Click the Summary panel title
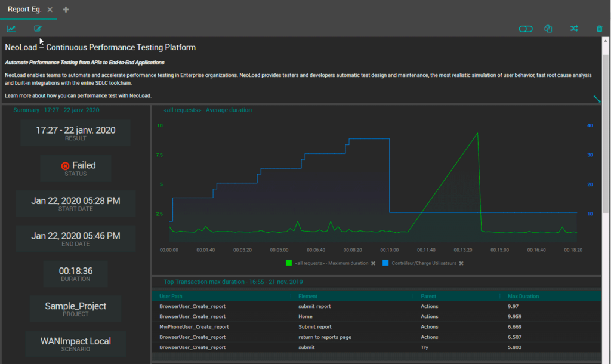611x364 pixels. pos(56,110)
